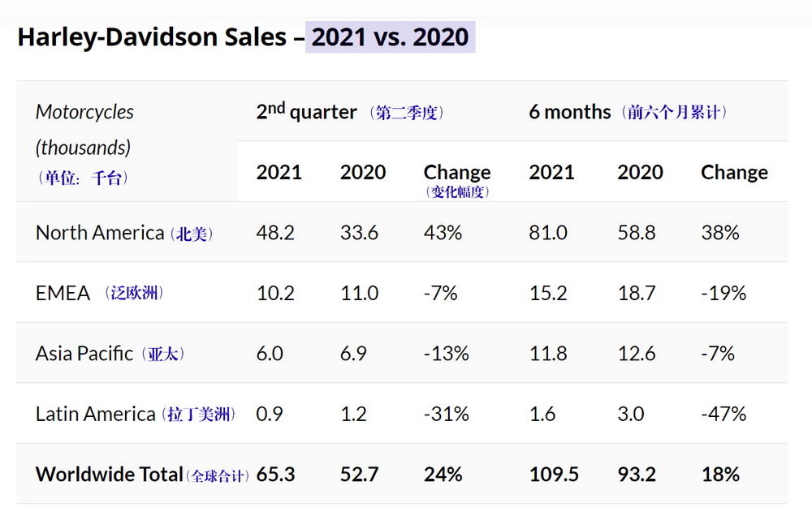Select the Worldwide Total row label
The image size is (812, 516).
109,475
